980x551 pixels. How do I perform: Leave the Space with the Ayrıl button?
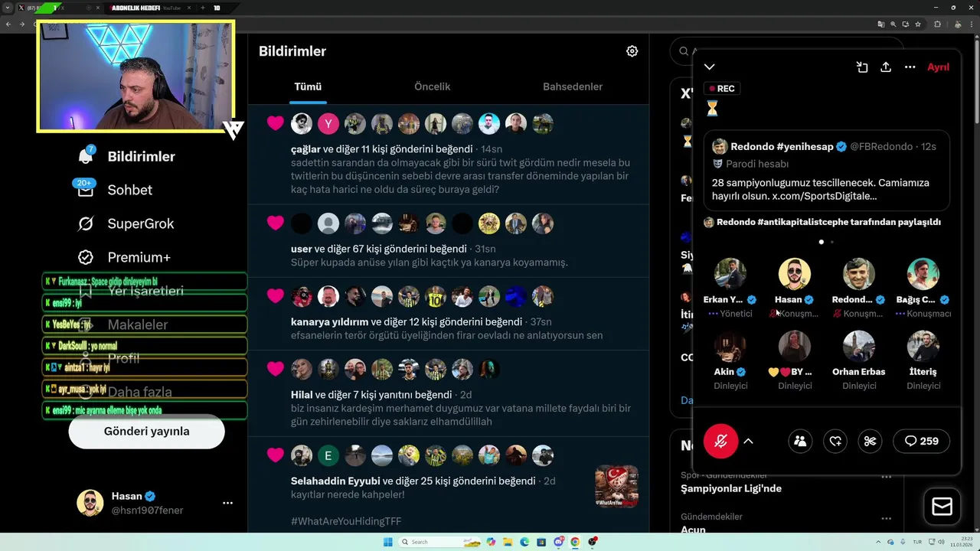[x=938, y=67]
